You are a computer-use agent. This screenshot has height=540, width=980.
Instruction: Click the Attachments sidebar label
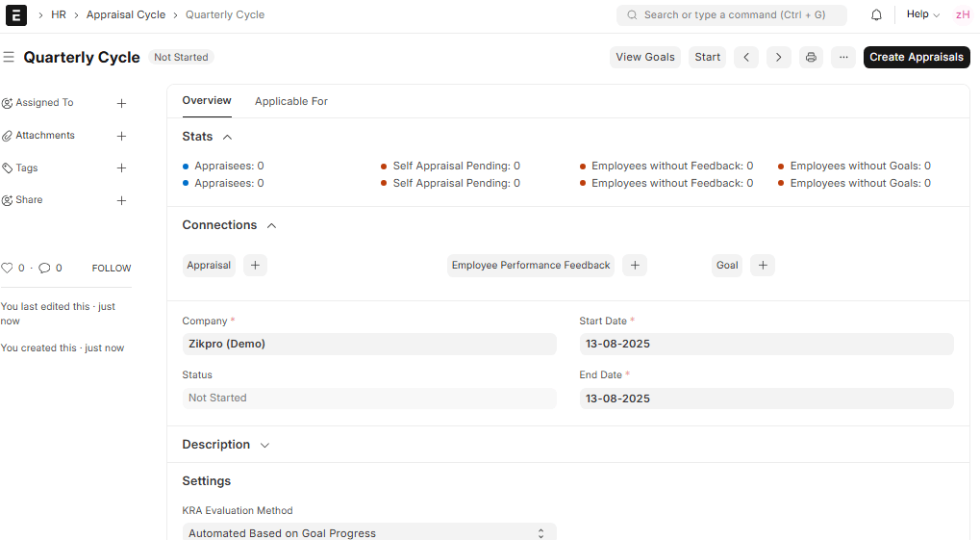45,135
